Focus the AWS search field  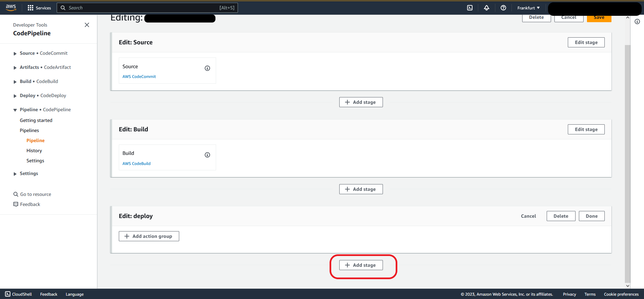coord(147,8)
